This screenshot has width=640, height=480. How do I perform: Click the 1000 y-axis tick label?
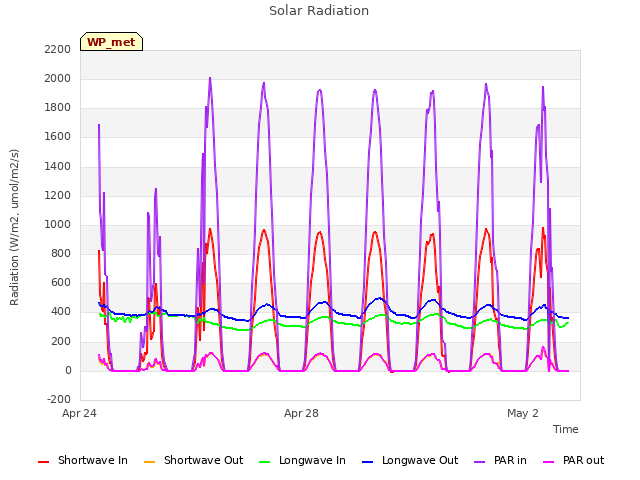point(58,224)
